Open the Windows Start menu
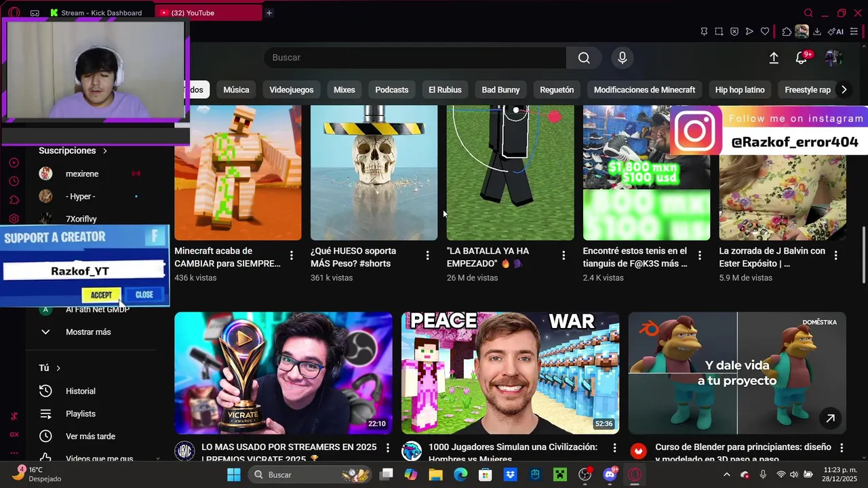The width and height of the screenshot is (868, 488). pos(233,474)
